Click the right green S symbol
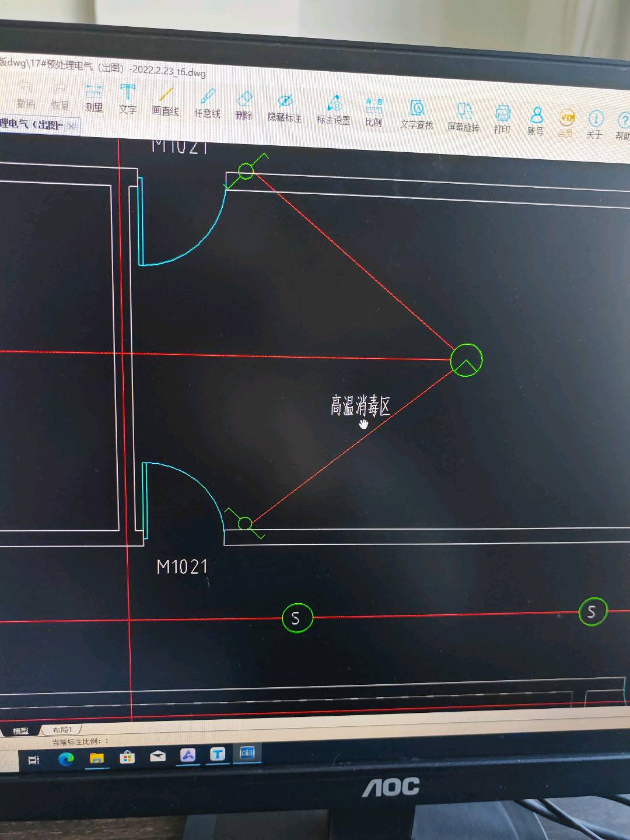The height and width of the screenshot is (840, 630). click(593, 611)
